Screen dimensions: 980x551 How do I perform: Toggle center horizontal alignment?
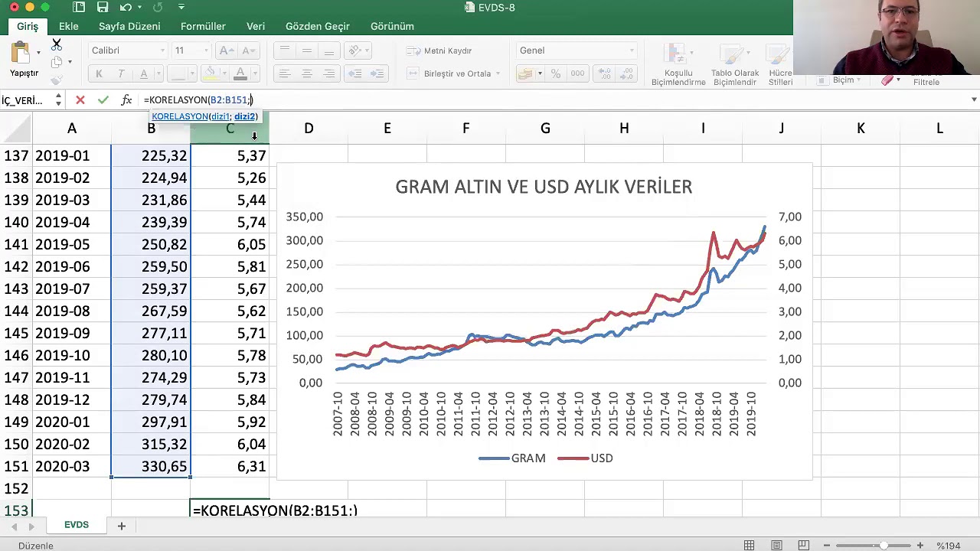[x=307, y=73]
